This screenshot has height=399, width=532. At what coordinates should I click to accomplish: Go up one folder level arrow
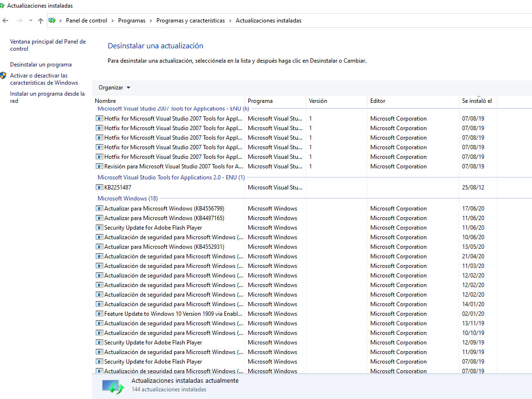[x=41, y=21]
